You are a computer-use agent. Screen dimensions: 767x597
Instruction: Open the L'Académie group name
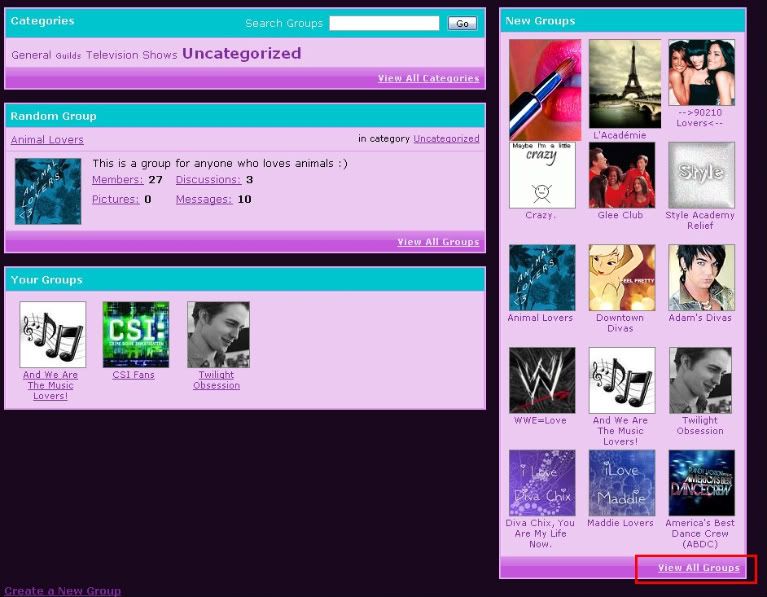pyautogui.click(x=620, y=135)
